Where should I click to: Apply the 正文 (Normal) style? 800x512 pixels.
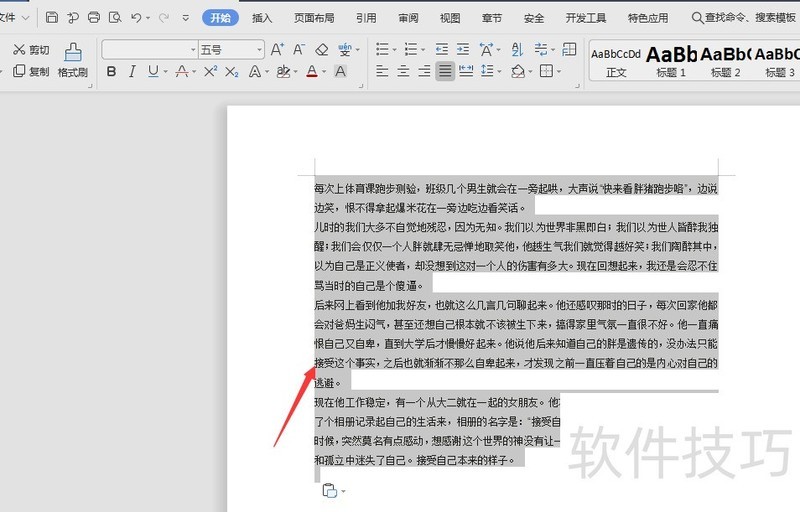point(616,61)
